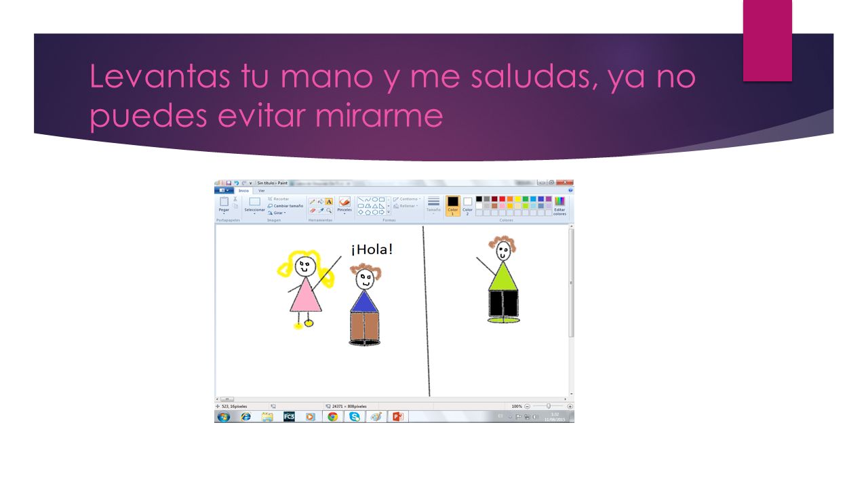
Task: Click the zoom out minus button
Action: tap(527, 406)
